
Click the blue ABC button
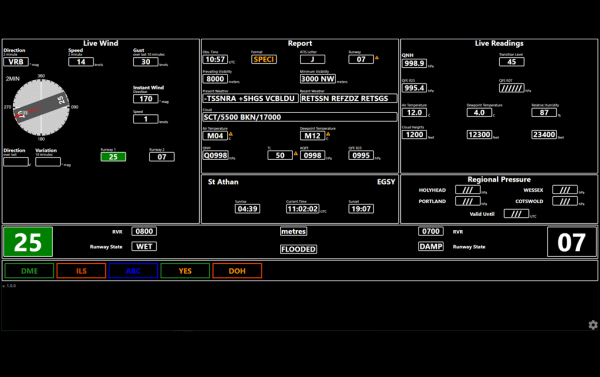(133, 271)
